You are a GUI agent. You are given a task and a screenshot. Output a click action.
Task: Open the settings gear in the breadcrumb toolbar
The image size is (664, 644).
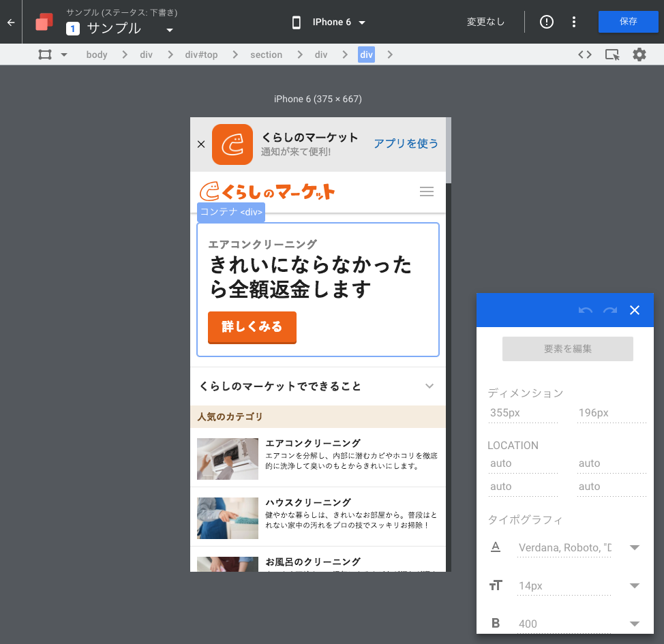(639, 55)
